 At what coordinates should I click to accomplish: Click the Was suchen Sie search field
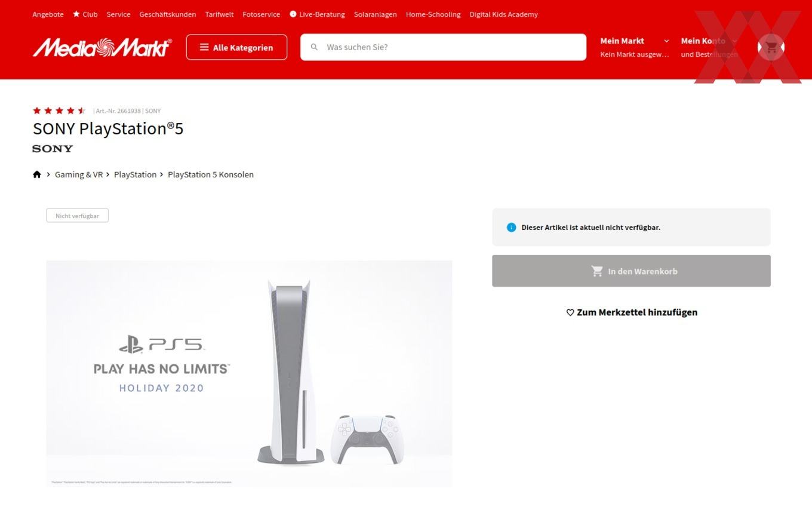(443, 47)
